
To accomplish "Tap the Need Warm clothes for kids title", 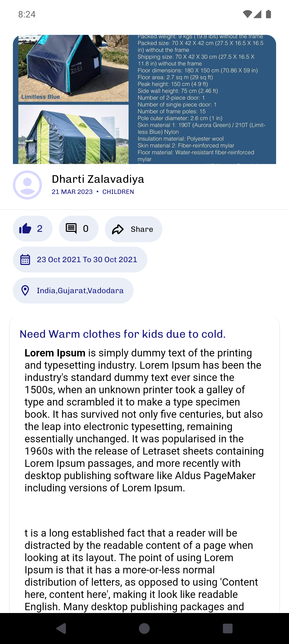I will coord(123,334).
